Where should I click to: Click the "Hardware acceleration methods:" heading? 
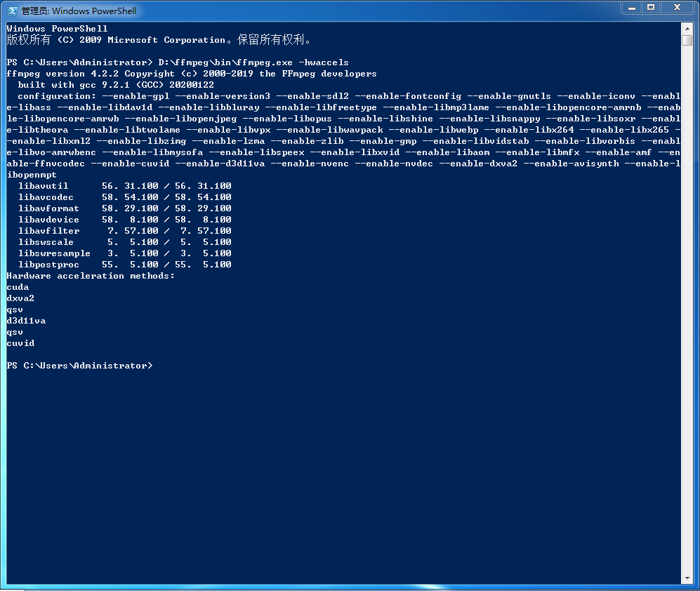(x=91, y=276)
